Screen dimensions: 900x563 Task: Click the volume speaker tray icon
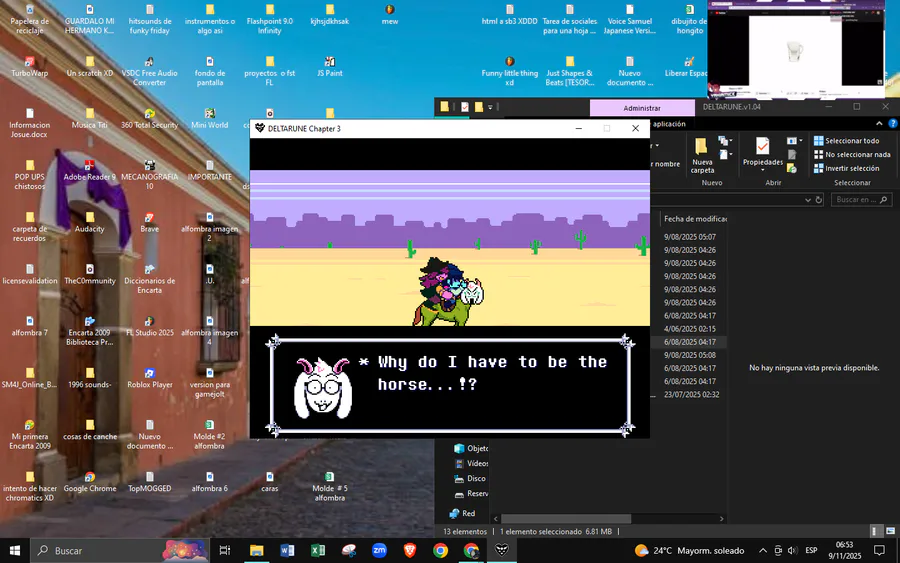click(x=793, y=550)
